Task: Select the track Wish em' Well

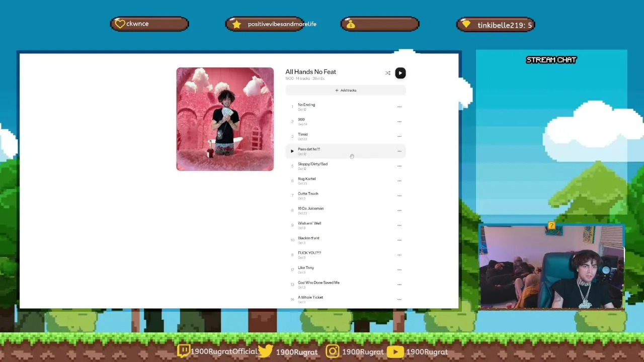Action: click(x=346, y=225)
